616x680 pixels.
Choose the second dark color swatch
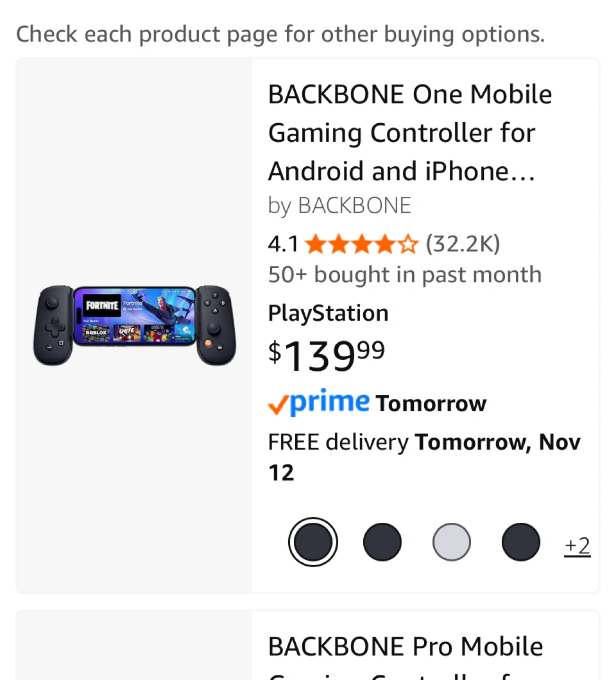click(x=382, y=542)
